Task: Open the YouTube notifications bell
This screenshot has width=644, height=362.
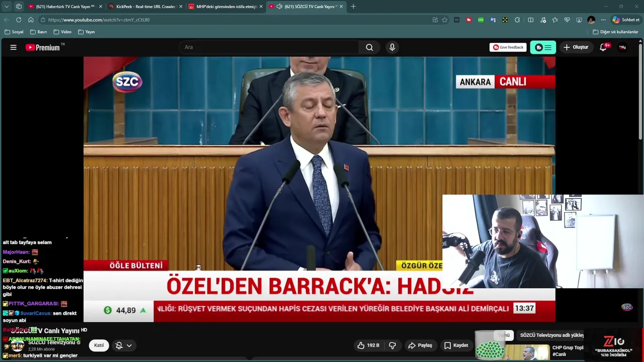Action: (x=603, y=47)
